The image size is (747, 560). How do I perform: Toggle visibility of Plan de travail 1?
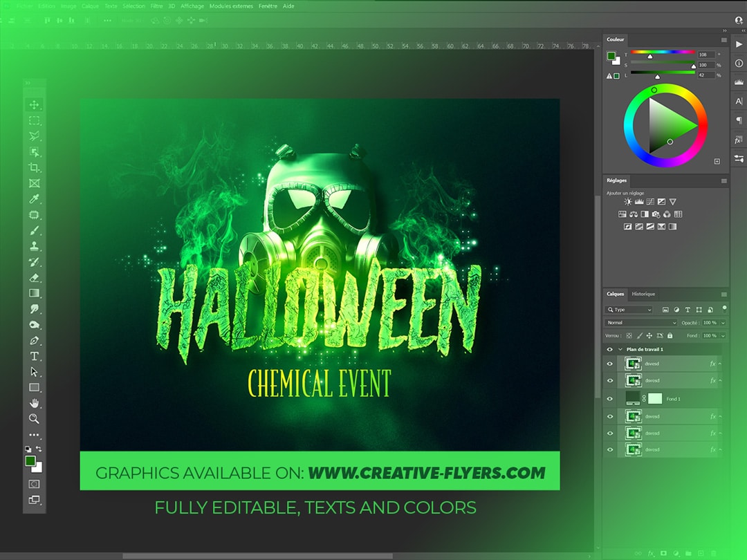[609, 350]
